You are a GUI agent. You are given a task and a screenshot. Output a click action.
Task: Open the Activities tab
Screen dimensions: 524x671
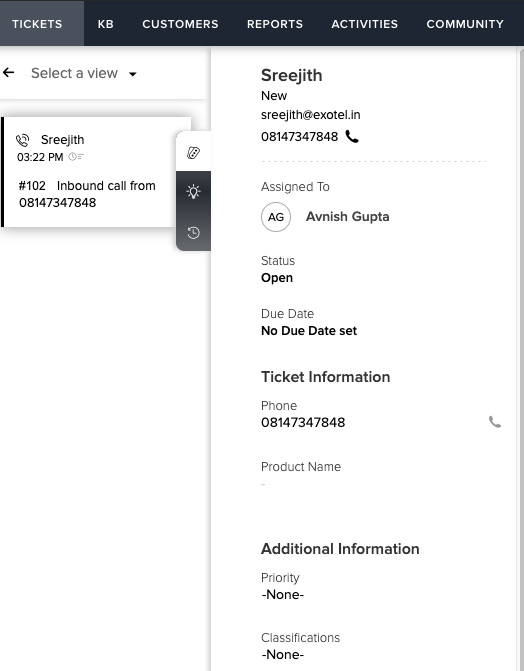364,24
